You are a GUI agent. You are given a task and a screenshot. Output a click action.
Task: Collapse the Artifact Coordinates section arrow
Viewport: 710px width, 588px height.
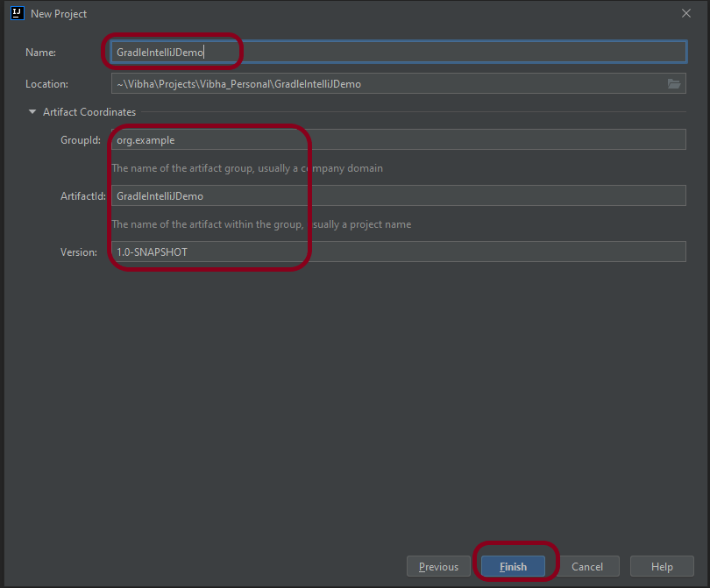(x=32, y=112)
